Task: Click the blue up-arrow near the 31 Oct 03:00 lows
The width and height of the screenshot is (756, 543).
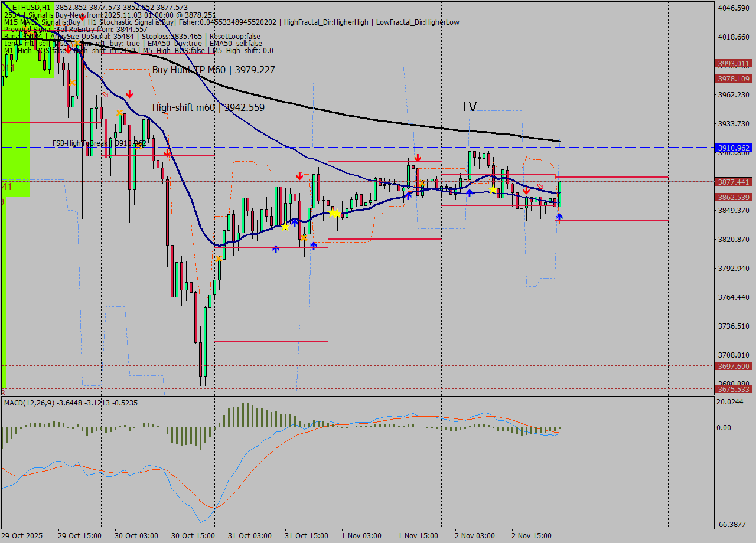Action: [x=275, y=249]
